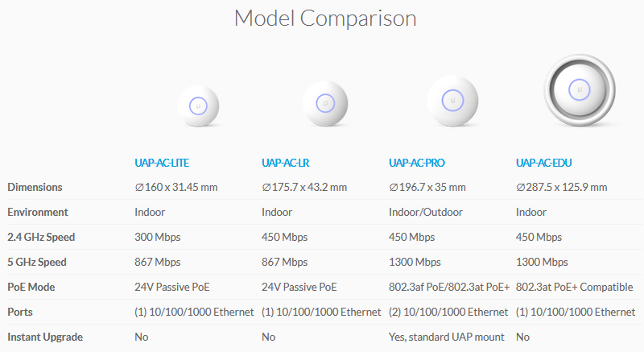Select the Environment row label
Viewport: 644px width, 352px height.
point(38,213)
